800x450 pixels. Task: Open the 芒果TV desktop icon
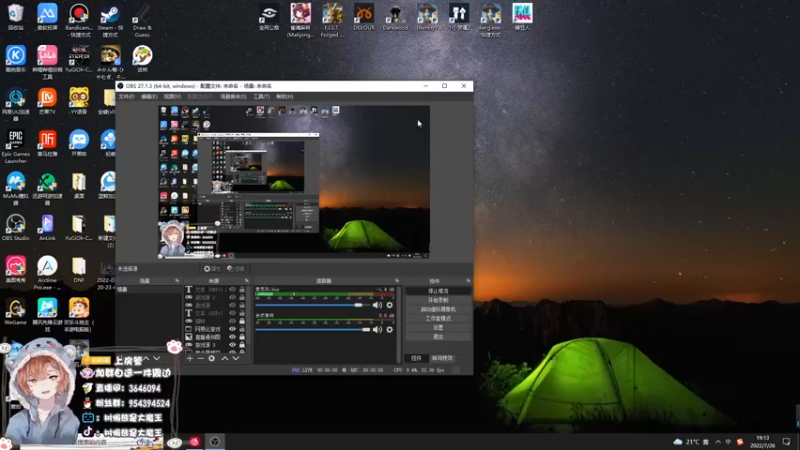(x=47, y=101)
